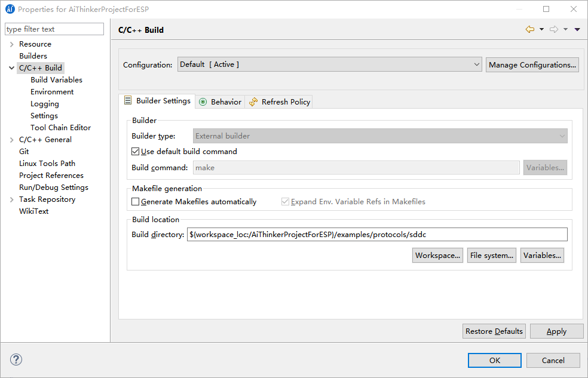The height and width of the screenshot is (378, 588).
Task: Open the back history dropdown arrow
Action: pos(541,29)
